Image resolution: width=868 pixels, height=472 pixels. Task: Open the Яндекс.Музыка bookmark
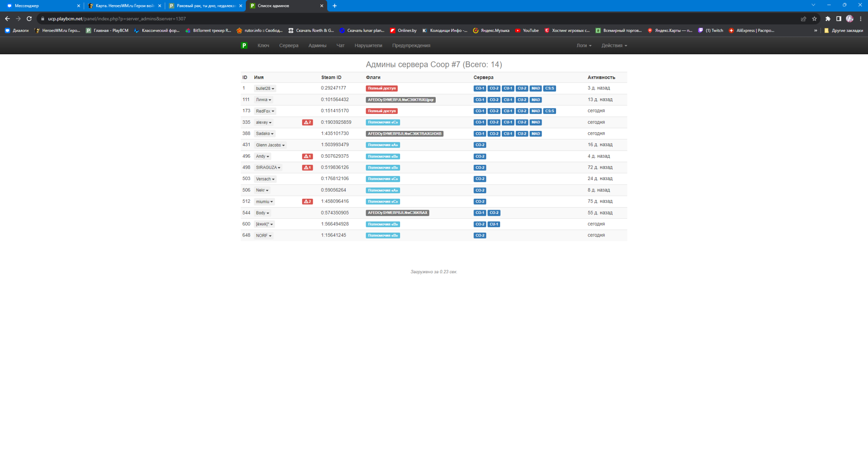tap(491, 31)
